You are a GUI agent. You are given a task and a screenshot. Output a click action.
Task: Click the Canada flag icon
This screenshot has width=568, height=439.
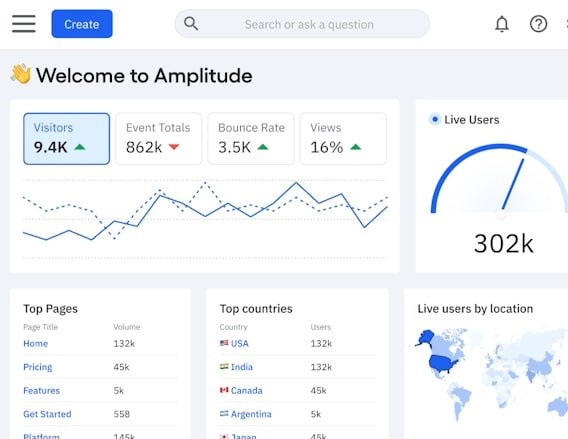(x=224, y=390)
